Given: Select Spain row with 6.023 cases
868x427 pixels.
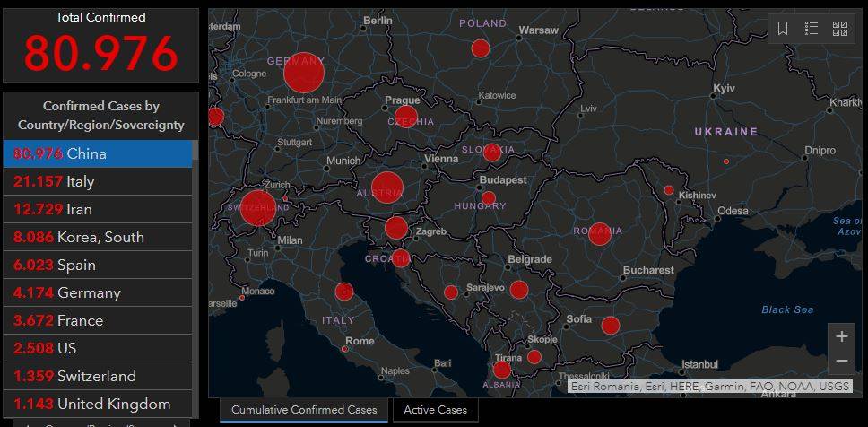Looking at the screenshot, I should click(98, 265).
